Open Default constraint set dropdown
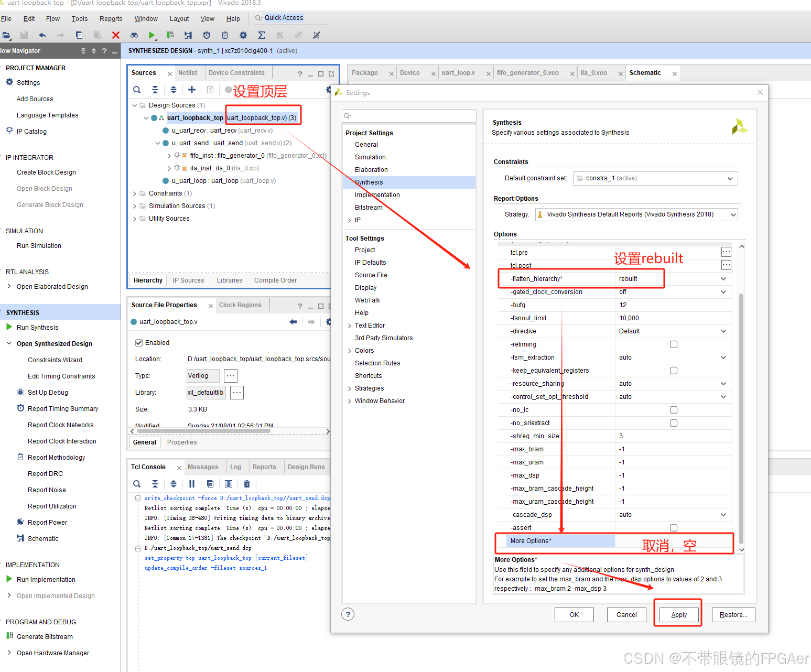Image resolution: width=811 pixels, height=672 pixels. click(655, 178)
